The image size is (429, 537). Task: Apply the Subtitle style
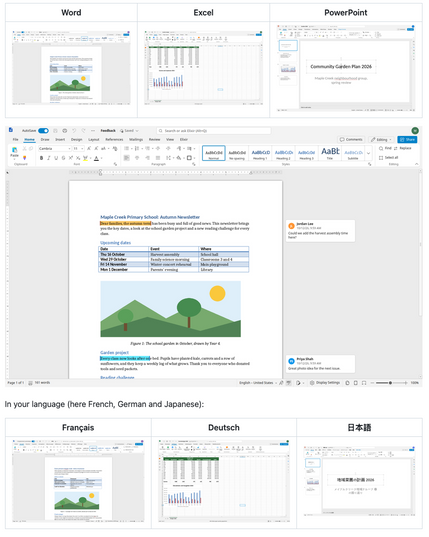point(353,153)
